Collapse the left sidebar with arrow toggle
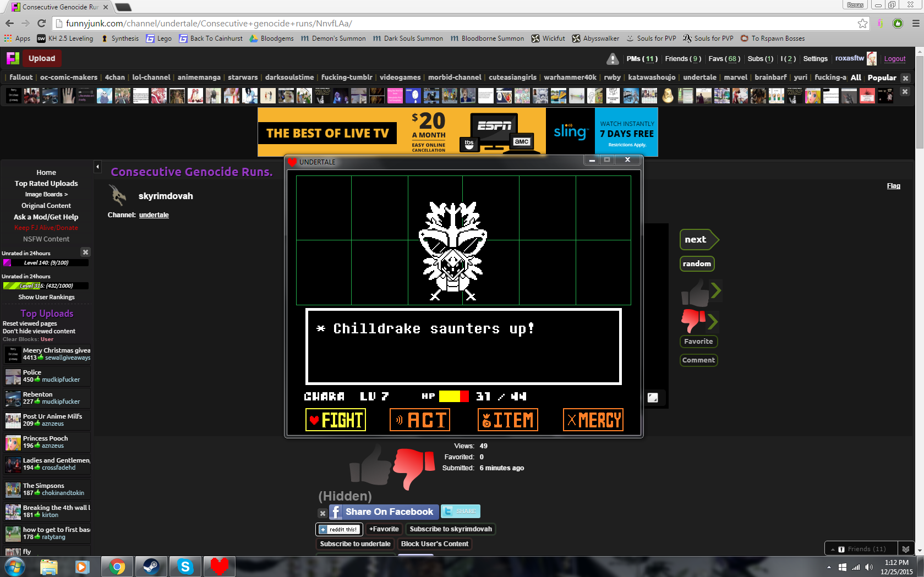Screen dimensions: 924x577 [x=97, y=167]
